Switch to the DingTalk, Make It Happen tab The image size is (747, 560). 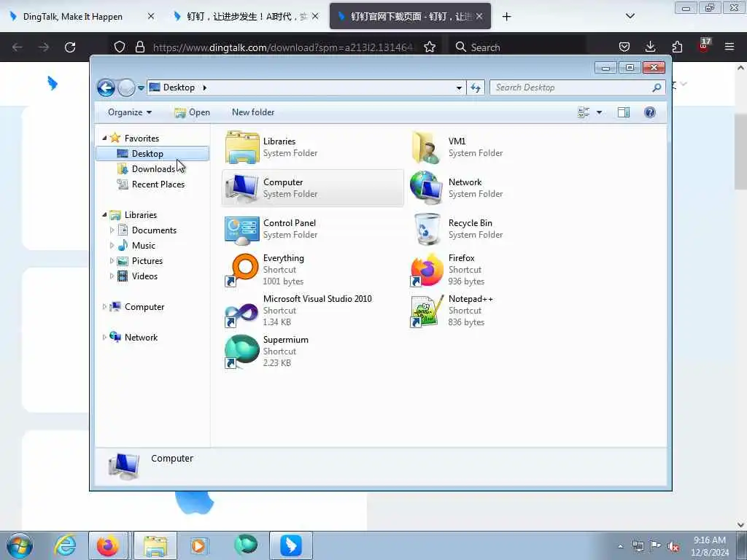pyautogui.click(x=72, y=17)
